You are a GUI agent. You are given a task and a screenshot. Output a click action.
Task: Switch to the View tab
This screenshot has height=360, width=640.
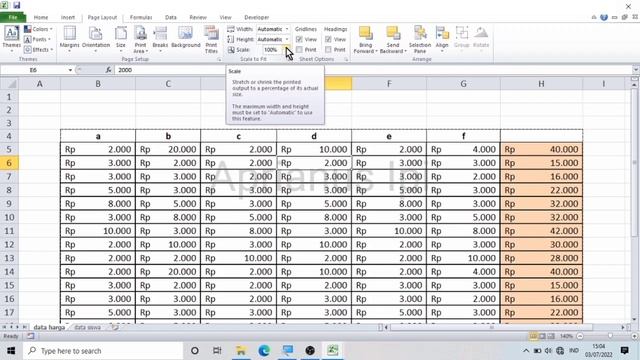click(225, 18)
